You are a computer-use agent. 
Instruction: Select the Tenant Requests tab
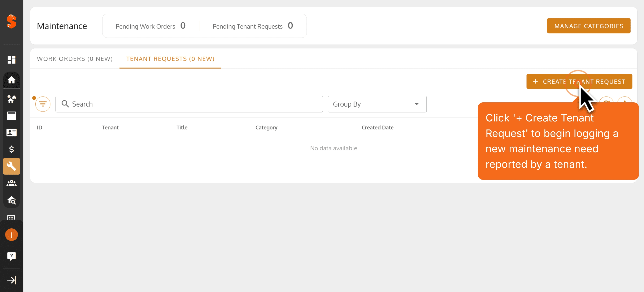170,59
